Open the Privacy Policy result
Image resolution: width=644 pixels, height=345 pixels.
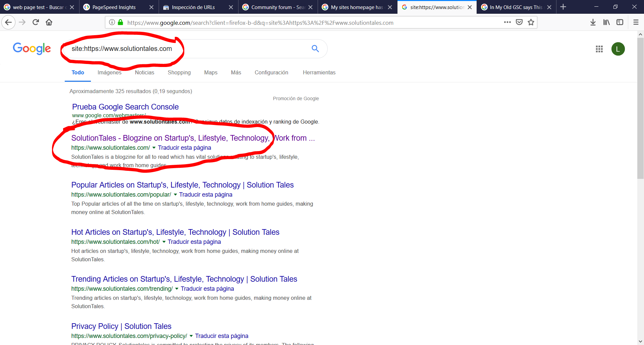click(x=121, y=326)
